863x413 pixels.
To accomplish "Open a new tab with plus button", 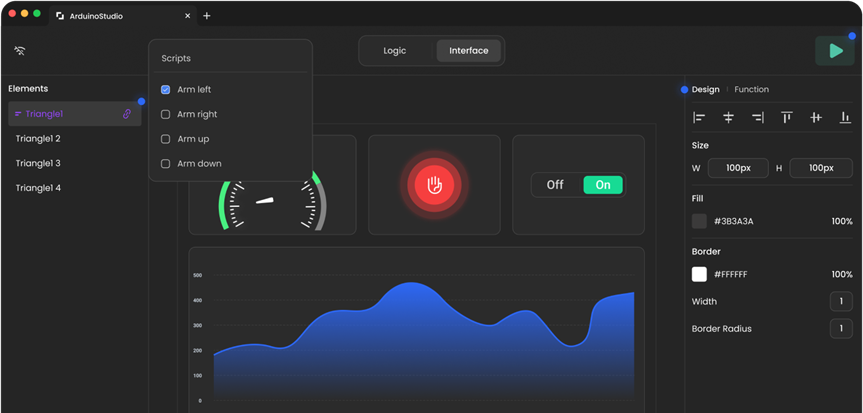I will click(x=207, y=16).
